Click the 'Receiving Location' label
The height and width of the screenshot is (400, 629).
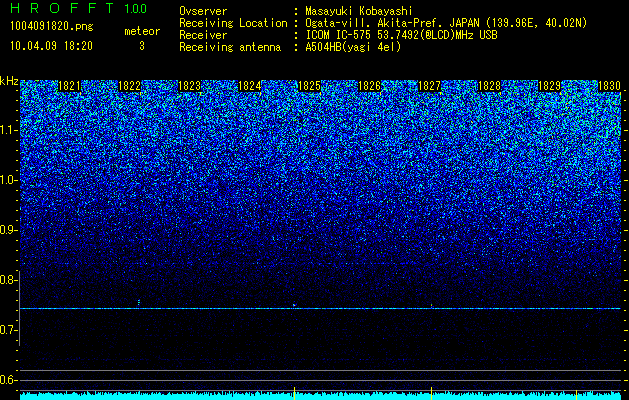click(x=233, y=23)
